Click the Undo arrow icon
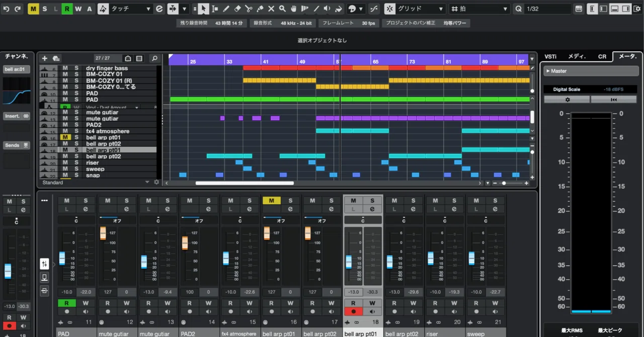Screen dimensions: 644x337 [x=6, y=9]
